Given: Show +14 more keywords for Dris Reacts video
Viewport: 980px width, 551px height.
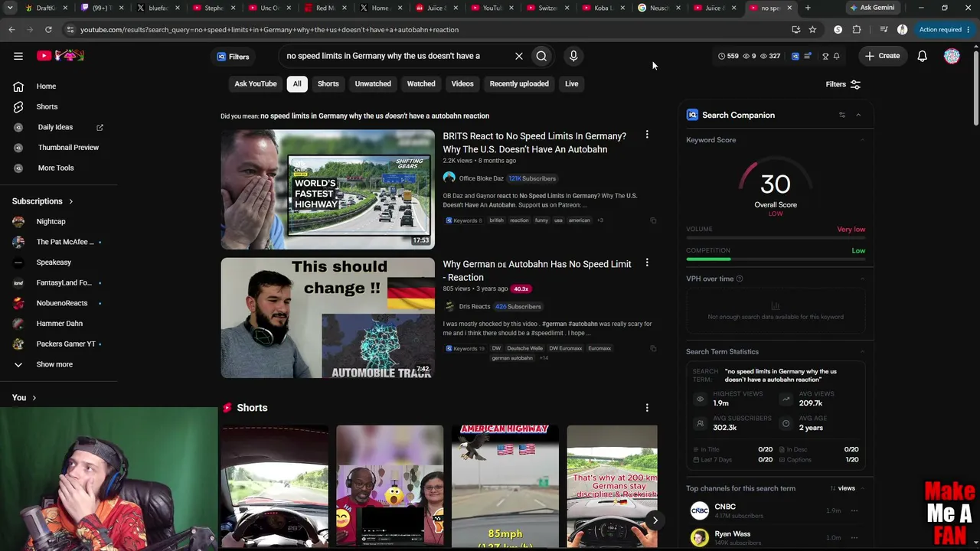Looking at the screenshot, I should point(544,358).
